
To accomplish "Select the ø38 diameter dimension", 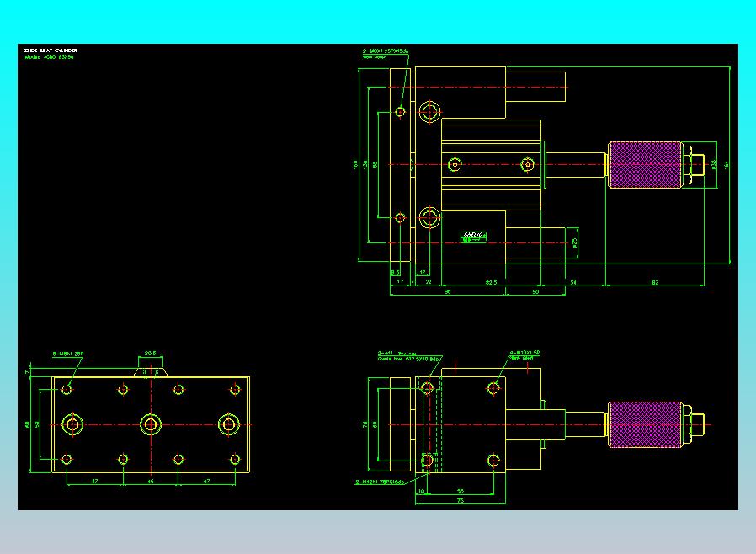I will [714, 165].
